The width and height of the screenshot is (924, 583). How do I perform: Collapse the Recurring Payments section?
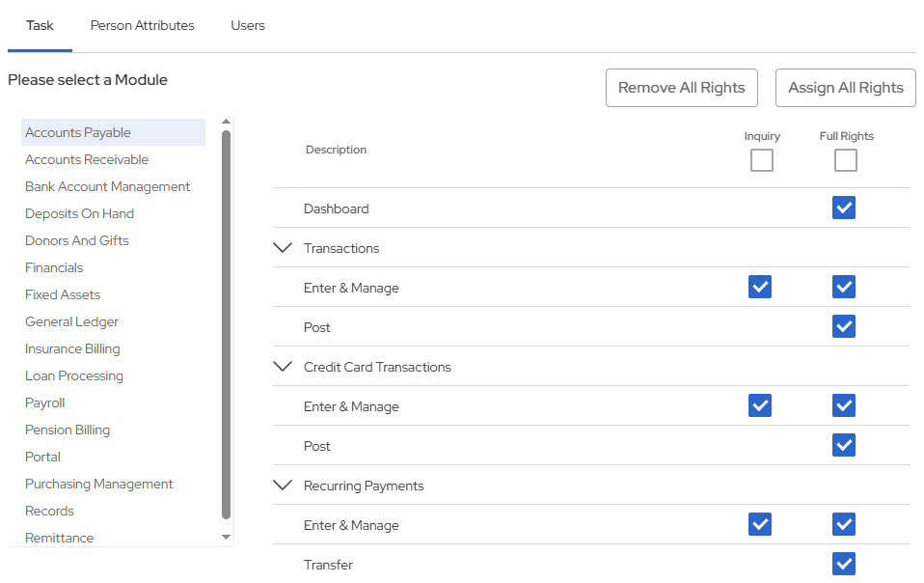283,486
